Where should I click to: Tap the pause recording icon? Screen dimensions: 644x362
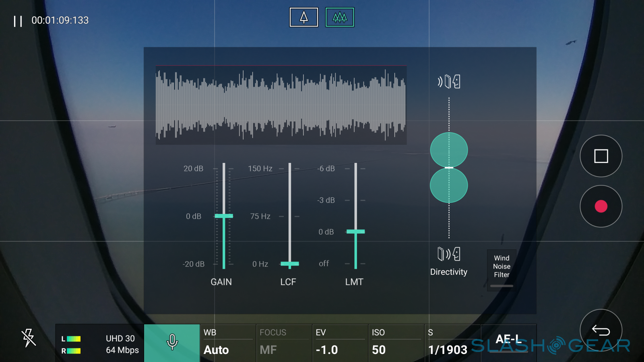18,21
